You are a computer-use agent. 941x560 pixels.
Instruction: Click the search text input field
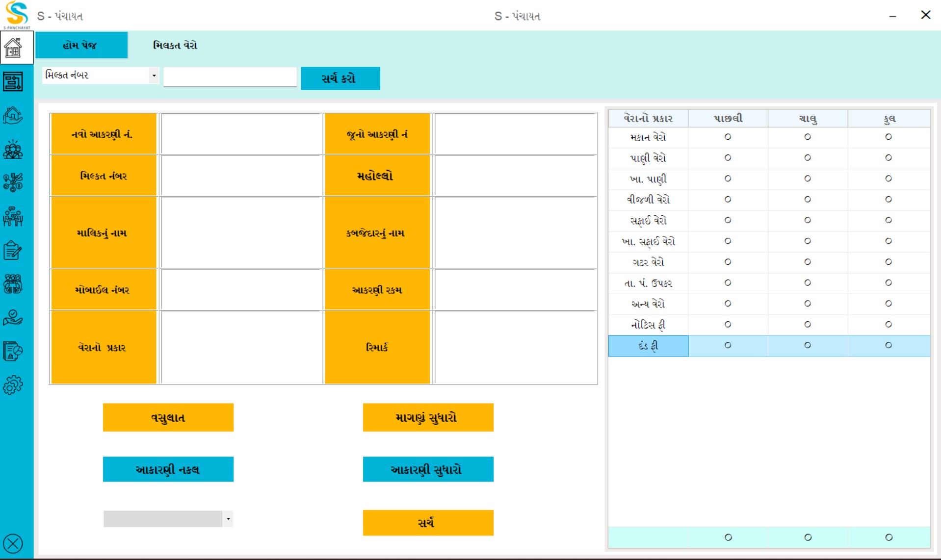[x=230, y=77]
